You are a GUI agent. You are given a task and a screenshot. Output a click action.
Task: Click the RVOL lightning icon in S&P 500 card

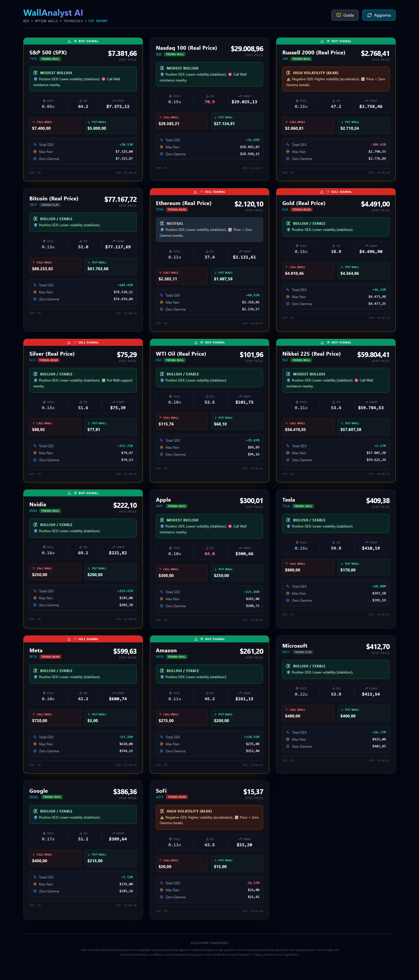tap(44, 101)
